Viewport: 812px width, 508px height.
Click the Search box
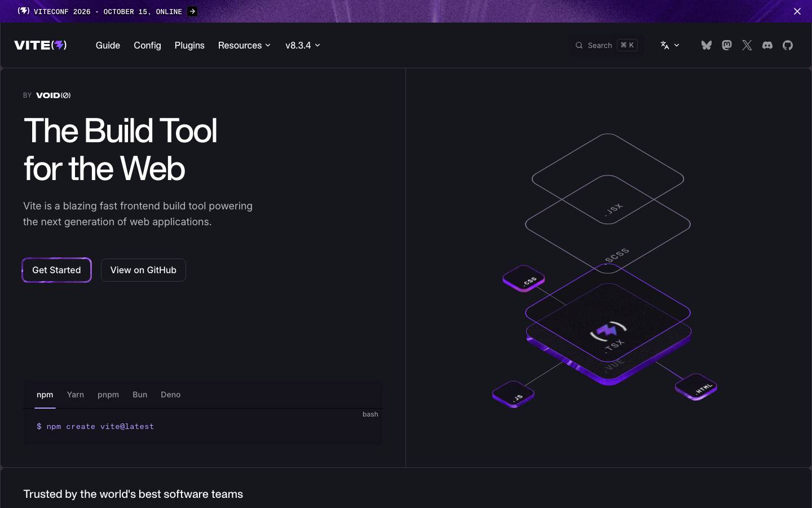point(606,45)
